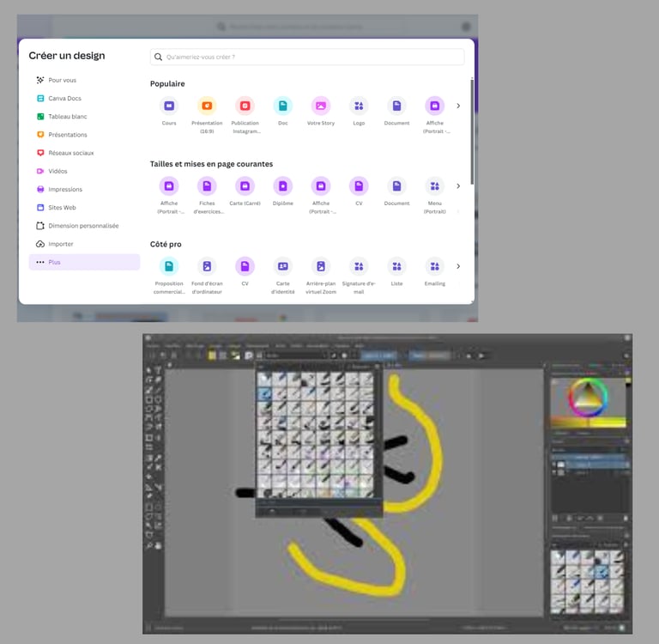Screen dimensions: 659x644
Task: Open the Canva Docs category
Action: pyautogui.click(x=84, y=98)
